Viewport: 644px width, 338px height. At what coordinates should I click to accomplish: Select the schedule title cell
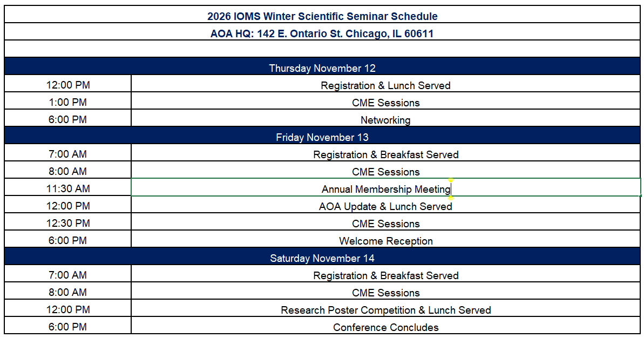[322, 15]
